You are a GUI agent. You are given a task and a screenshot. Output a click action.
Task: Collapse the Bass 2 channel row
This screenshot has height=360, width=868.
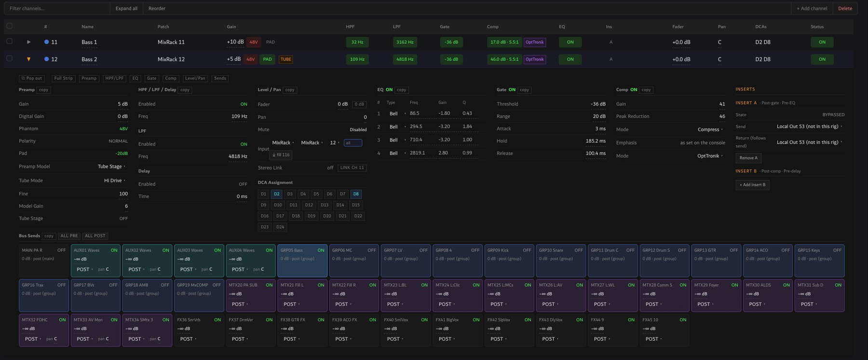tap(29, 59)
